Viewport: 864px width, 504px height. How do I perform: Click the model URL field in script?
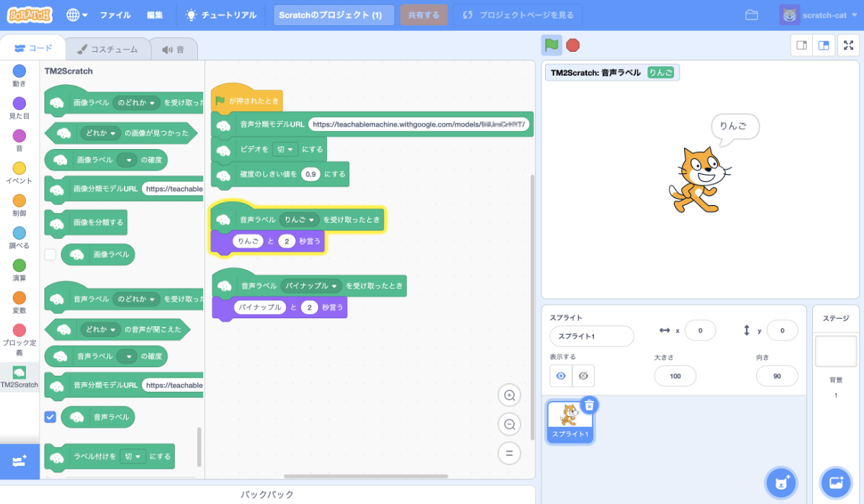(420, 124)
